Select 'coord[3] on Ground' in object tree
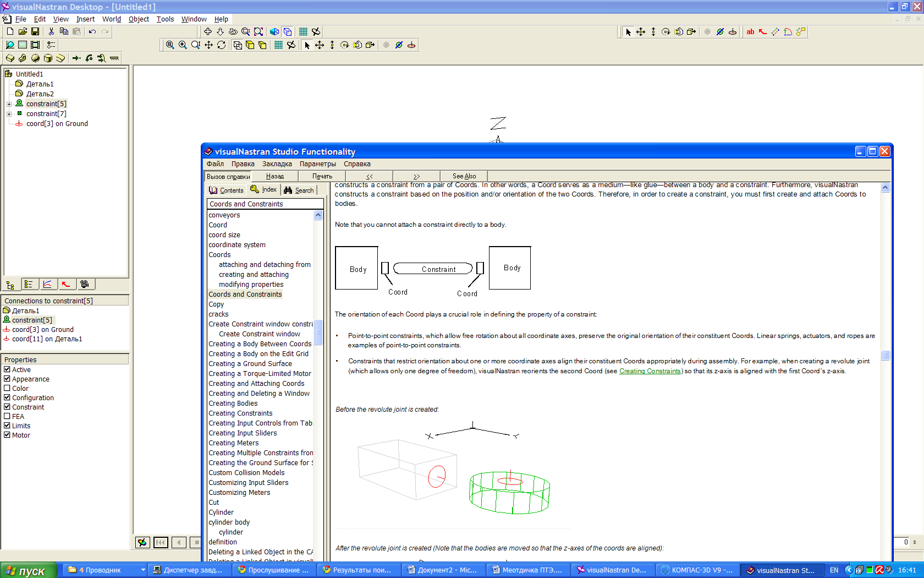Image resolution: width=924 pixels, height=578 pixels. (57, 124)
